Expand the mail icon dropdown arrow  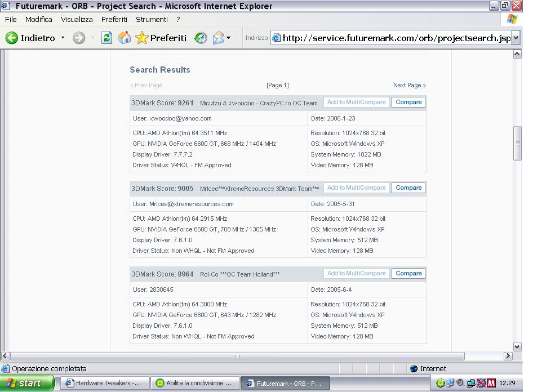[228, 38]
